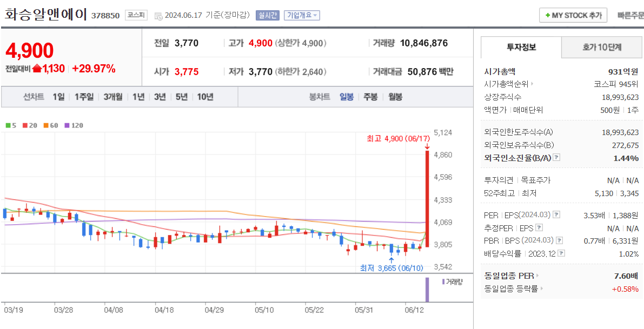Image resolution: width=644 pixels, height=329 pixels.
Task: Click the +29.97% change rate
Action: click(x=94, y=69)
